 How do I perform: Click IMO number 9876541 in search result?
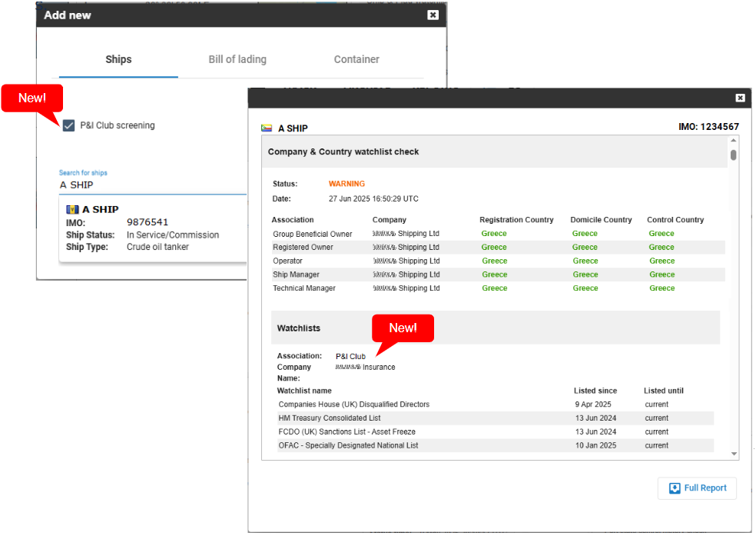click(148, 222)
